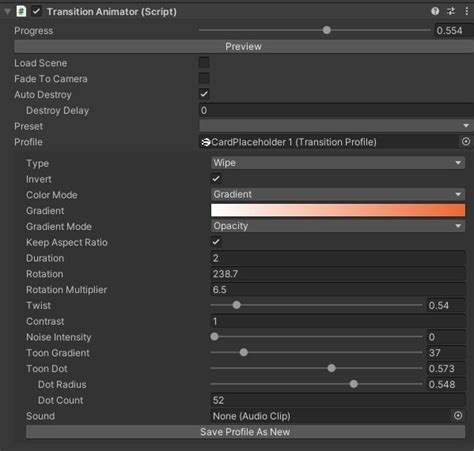474x451 pixels.
Task: Open the component three-dot context menu
Action: [466, 11]
